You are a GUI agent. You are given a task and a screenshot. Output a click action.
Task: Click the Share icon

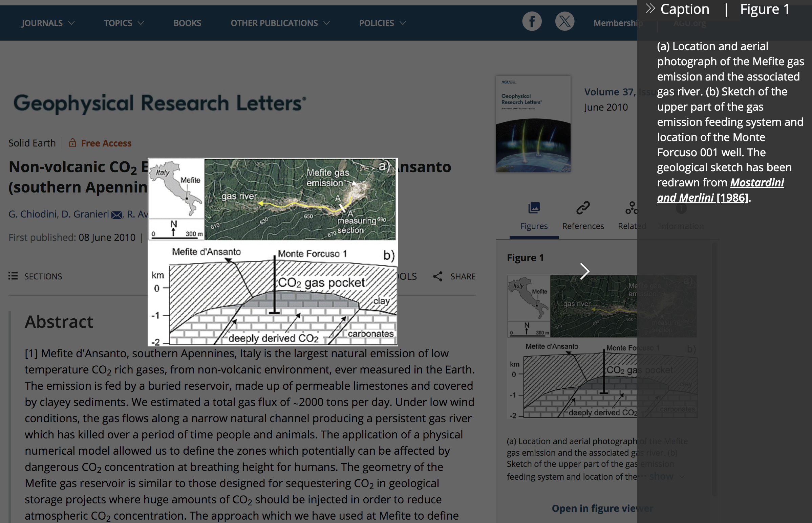[438, 276]
